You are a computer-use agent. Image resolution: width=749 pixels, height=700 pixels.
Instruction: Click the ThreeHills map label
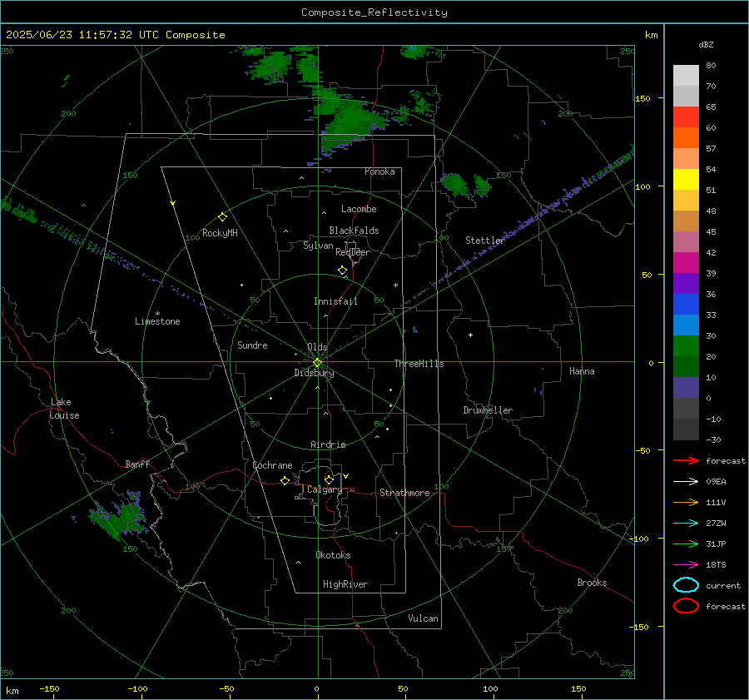click(x=419, y=364)
